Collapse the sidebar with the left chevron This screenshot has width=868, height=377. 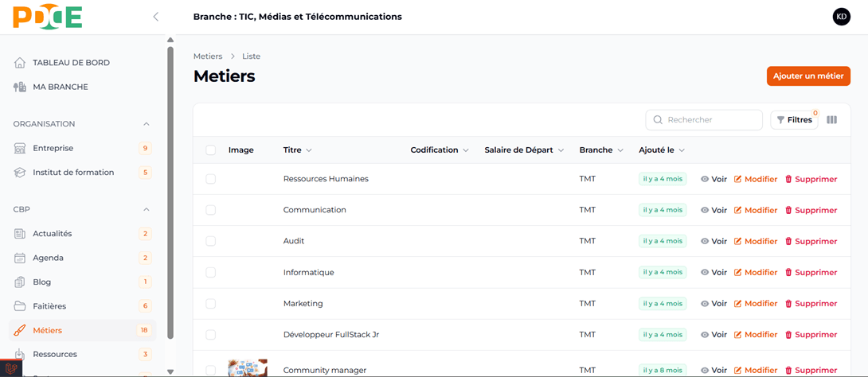pos(155,17)
